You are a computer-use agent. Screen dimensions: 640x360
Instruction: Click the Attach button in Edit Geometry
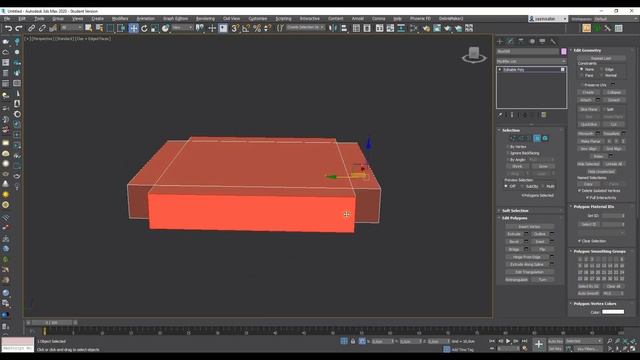click(x=586, y=100)
